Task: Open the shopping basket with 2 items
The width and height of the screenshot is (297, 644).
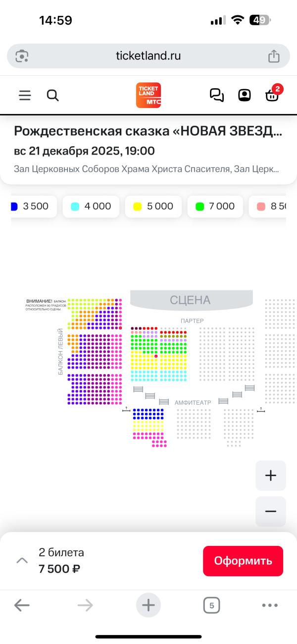Action: 273,94
